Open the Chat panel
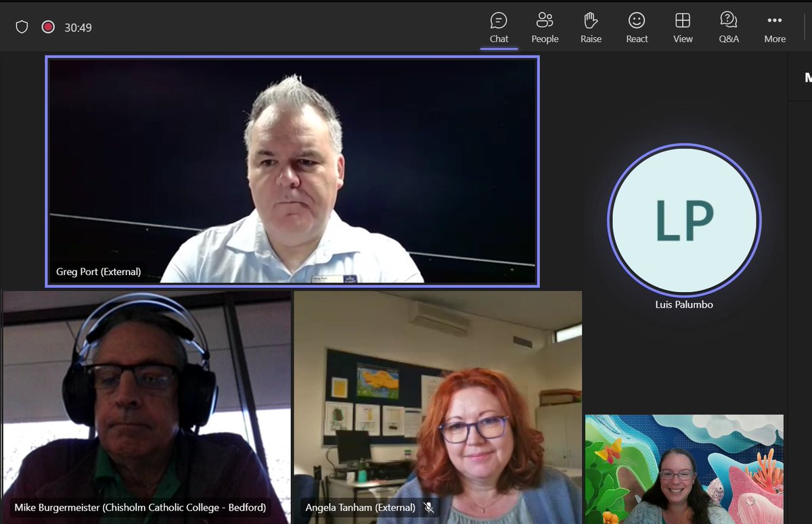812x524 pixels. point(499,28)
